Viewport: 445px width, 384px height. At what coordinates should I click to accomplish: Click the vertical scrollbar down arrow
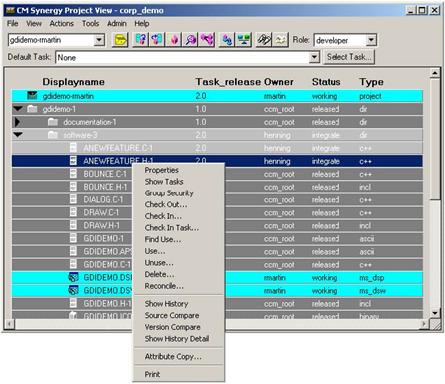coord(435,313)
